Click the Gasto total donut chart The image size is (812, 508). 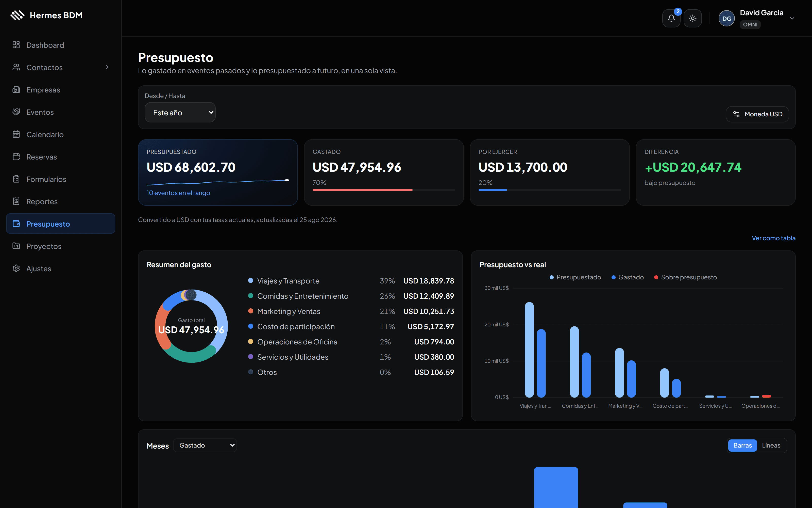pyautogui.click(x=191, y=326)
